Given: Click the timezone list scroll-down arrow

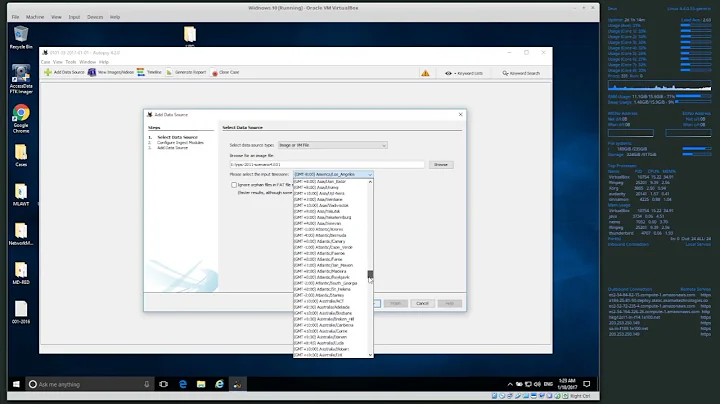Looking at the screenshot, I should pyautogui.click(x=370, y=355).
